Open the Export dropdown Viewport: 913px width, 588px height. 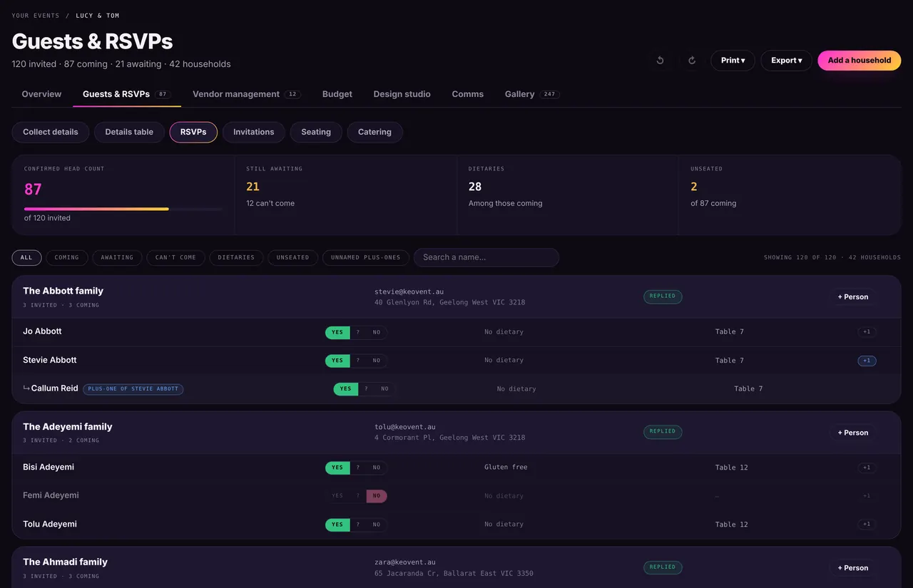786,61
